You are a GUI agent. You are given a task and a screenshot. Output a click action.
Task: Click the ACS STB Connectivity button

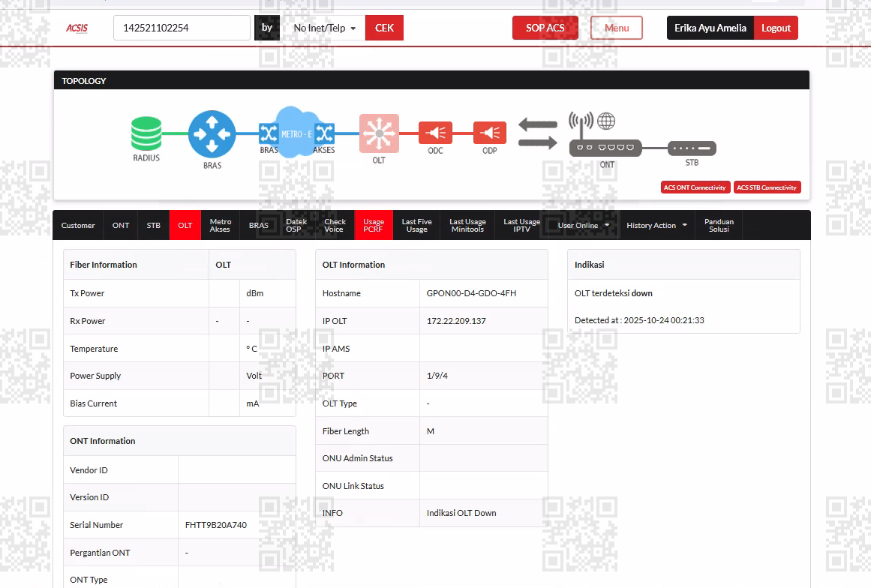click(767, 187)
